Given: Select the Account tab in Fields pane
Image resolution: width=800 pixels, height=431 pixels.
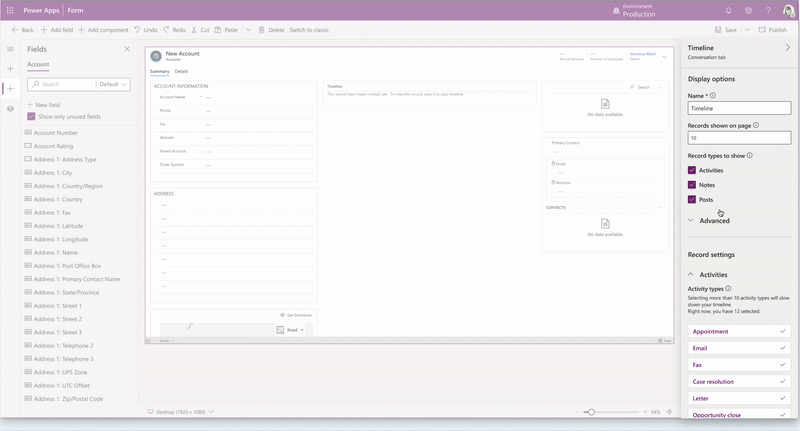Looking at the screenshot, I should [x=38, y=64].
